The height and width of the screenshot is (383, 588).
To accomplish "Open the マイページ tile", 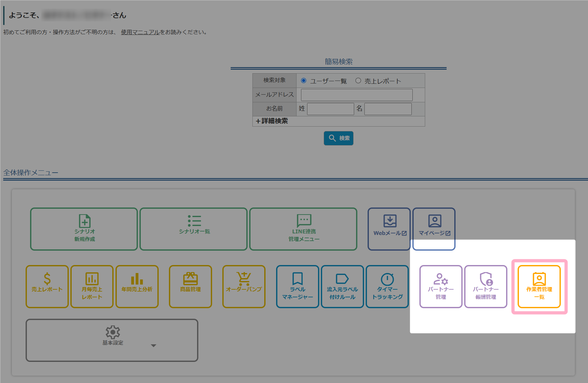I will tap(434, 229).
